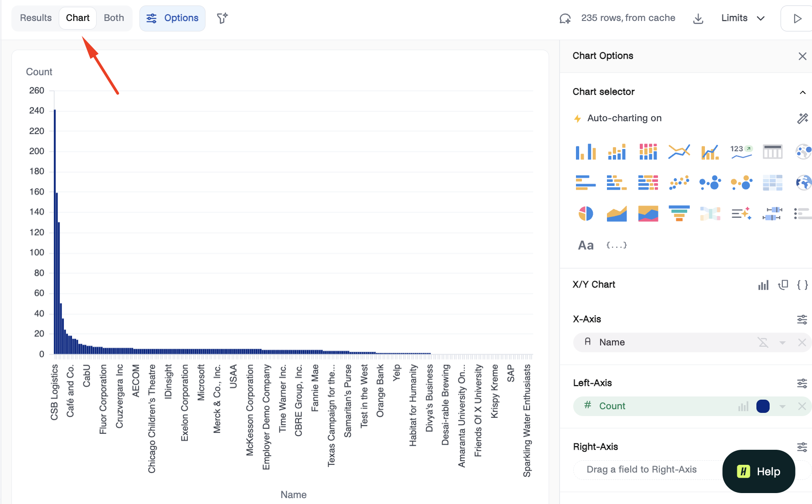Select the stacked horizontal bar chart
The height and width of the screenshot is (504, 812).
point(617,182)
